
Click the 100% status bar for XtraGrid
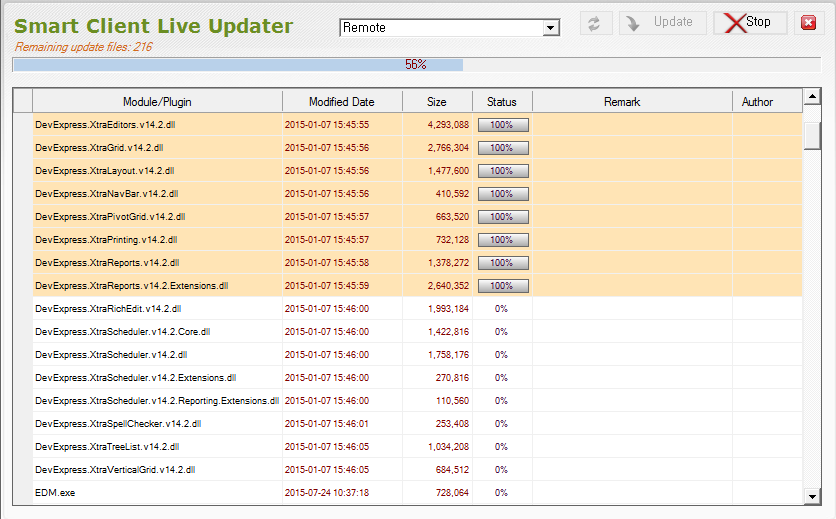(x=503, y=148)
